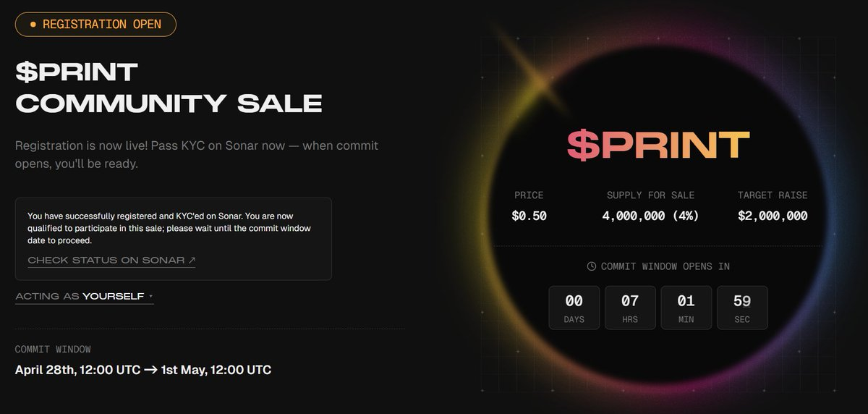The width and height of the screenshot is (868, 414).
Task: Open Check Status on Sonar link
Action: pyautogui.click(x=111, y=260)
